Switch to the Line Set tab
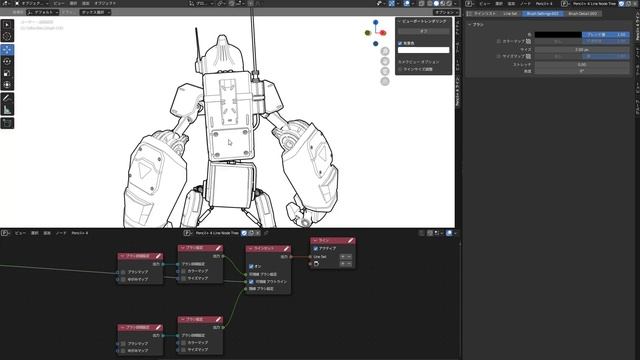The height and width of the screenshot is (360, 640). pos(510,13)
